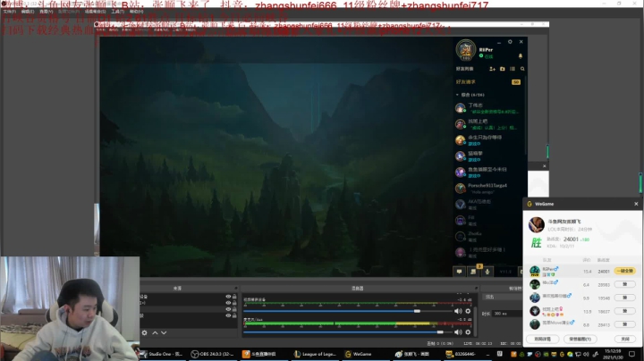Click the notification bell under RiiPer profile
Screen dimensions: 644x361
521,55
